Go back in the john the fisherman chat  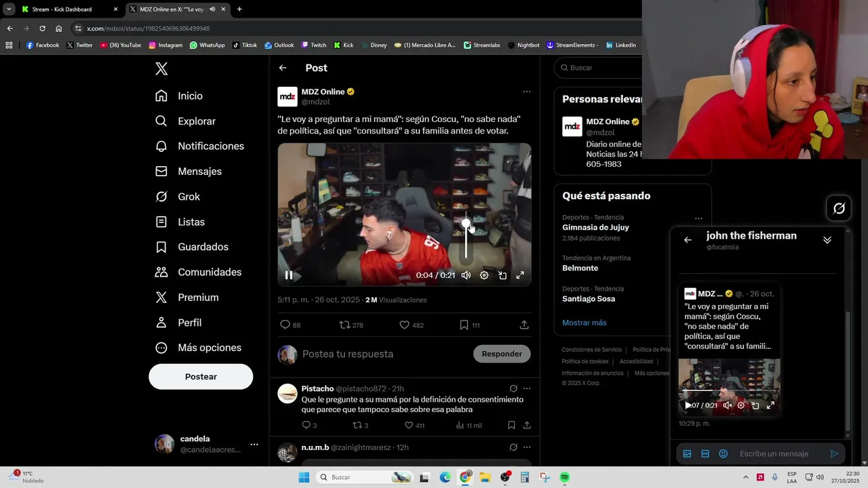[688, 240]
